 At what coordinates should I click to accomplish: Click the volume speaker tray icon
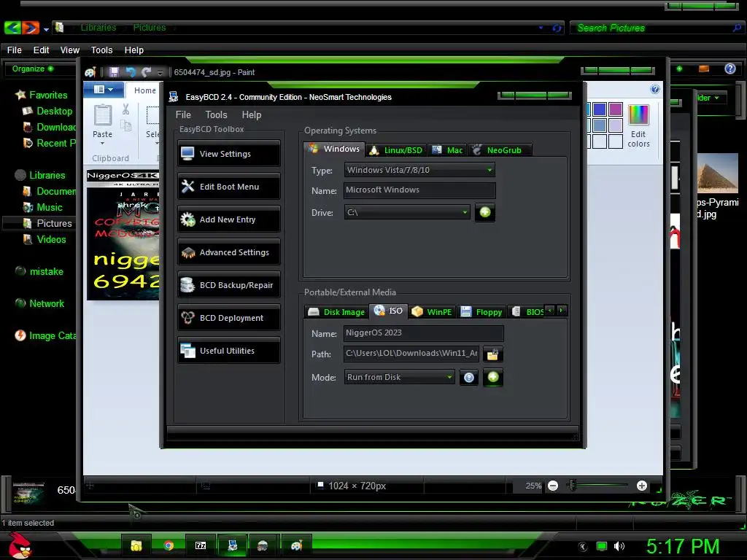619,546
